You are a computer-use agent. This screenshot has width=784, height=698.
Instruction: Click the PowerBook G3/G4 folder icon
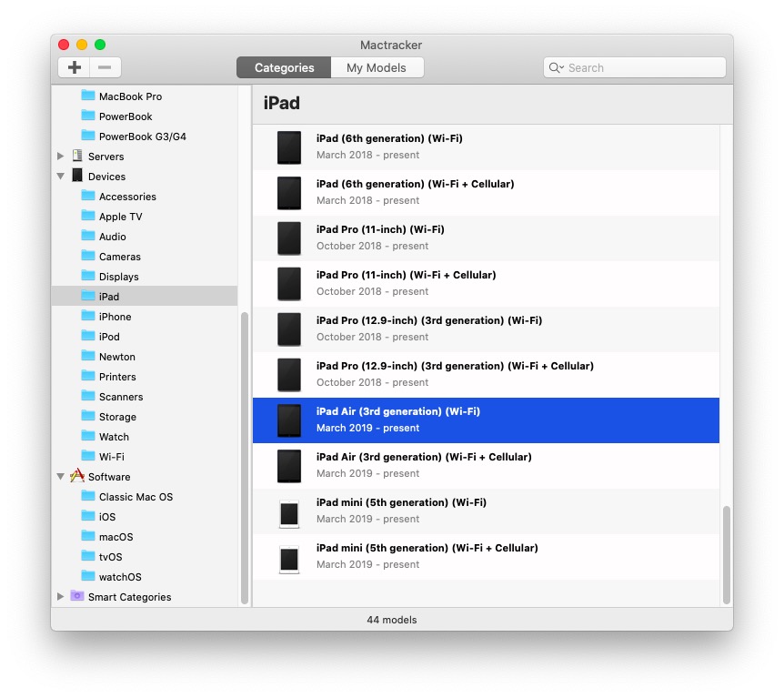[x=88, y=135]
